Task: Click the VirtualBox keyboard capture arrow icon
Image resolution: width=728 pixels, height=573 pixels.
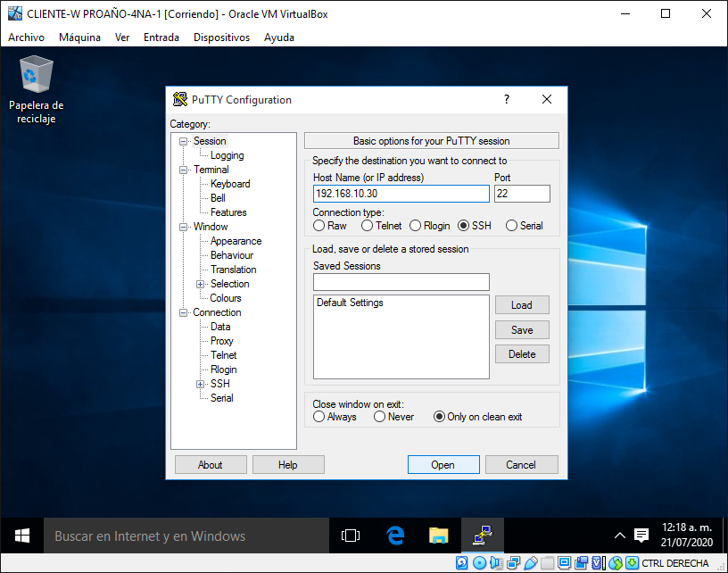Action: (632, 563)
